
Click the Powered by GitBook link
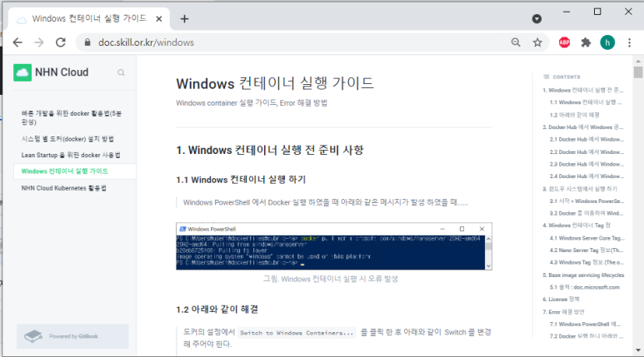73,336
